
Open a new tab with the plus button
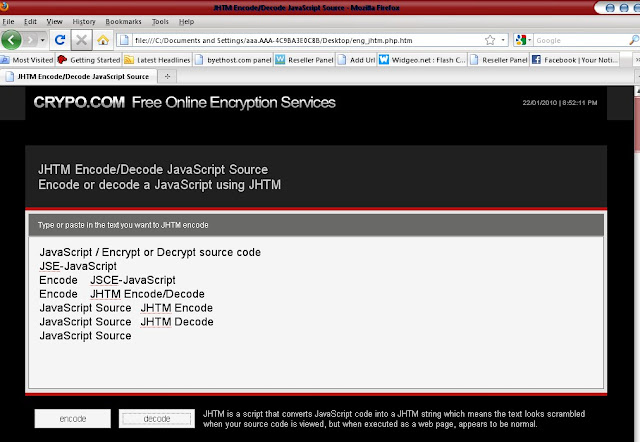[167, 76]
